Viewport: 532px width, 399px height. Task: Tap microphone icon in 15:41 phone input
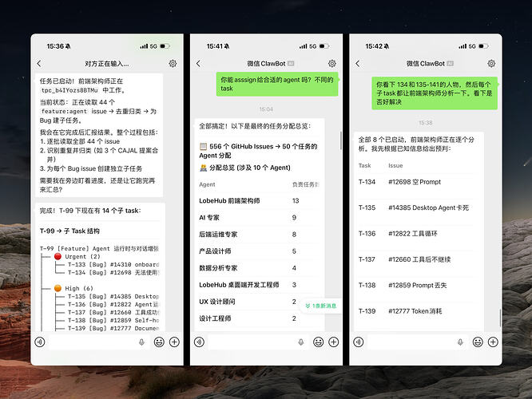(x=301, y=342)
